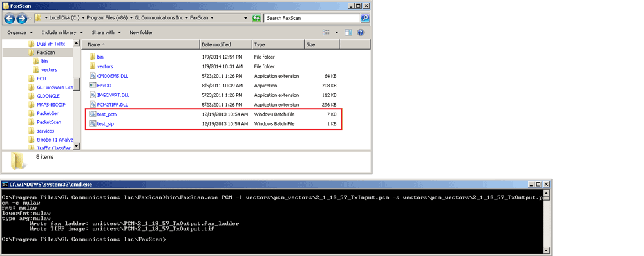Click navigation pane scrollbar up arrow
644x256 pixels.
77,43
